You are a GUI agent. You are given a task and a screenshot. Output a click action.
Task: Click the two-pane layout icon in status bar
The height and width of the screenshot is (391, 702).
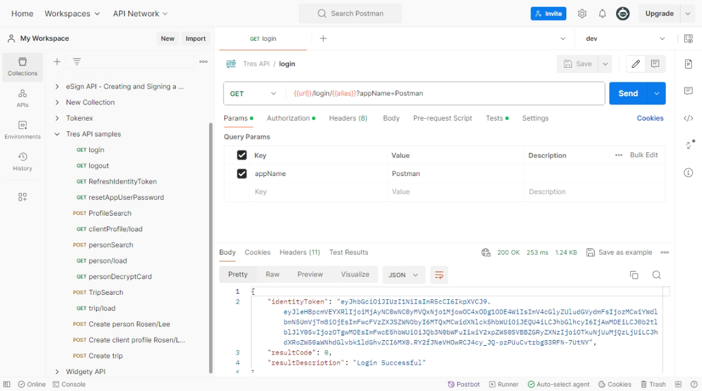[x=678, y=384]
